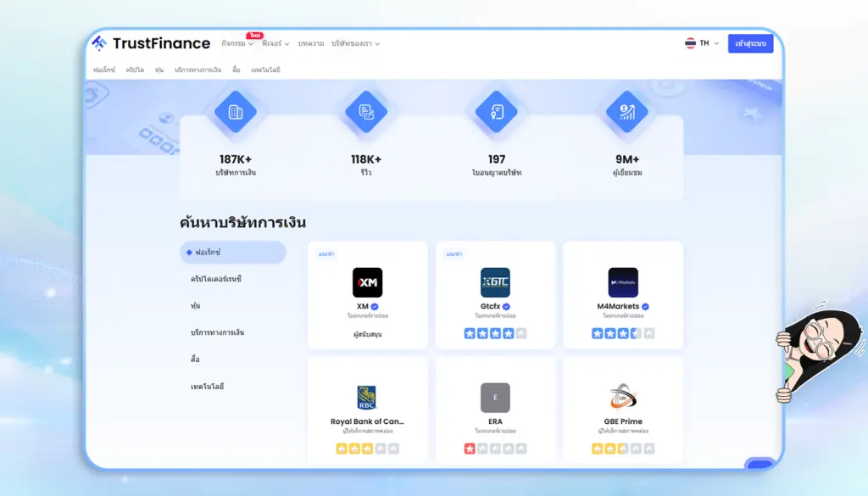Click the เข้าสู่ระบบ login button
The height and width of the screenshot is (496, 868).
point(753,43)
